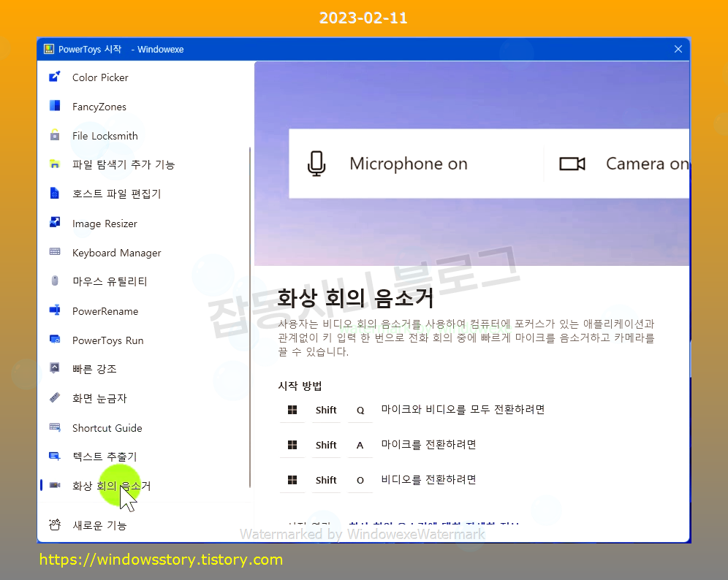The image size is (728, 580).
Task: Click the 화상 회의 음소거 camera icon
Action: [x=55, y=485]
